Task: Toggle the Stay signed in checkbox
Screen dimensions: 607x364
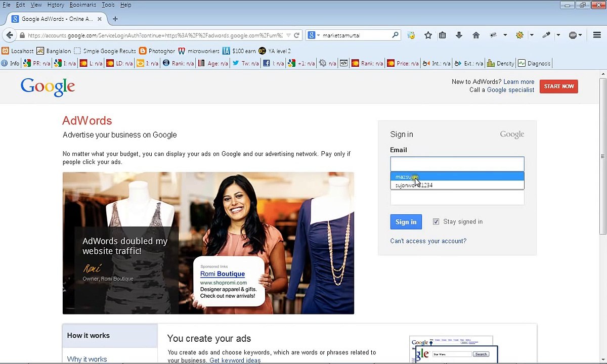Action: (x=436, y=221)
